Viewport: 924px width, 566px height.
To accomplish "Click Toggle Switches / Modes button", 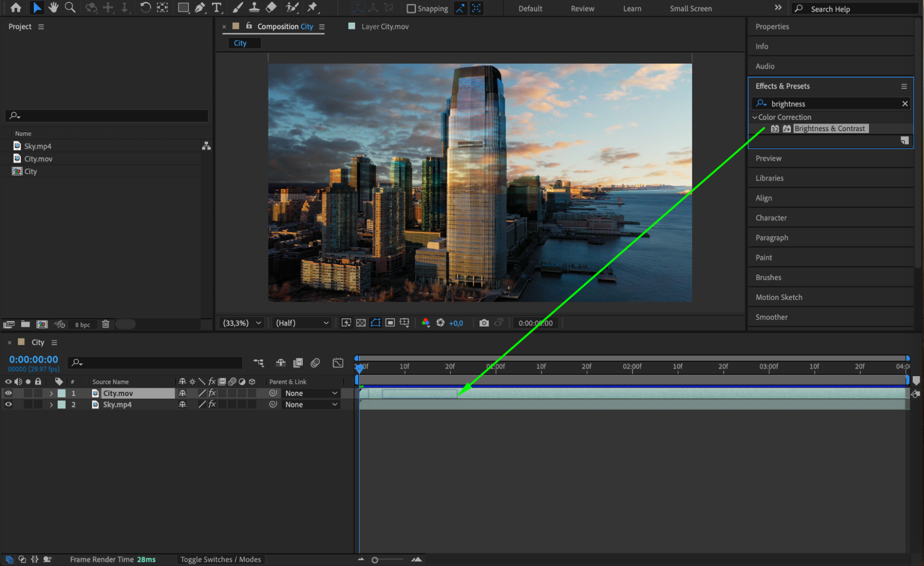I will click(x=220, y=560).
